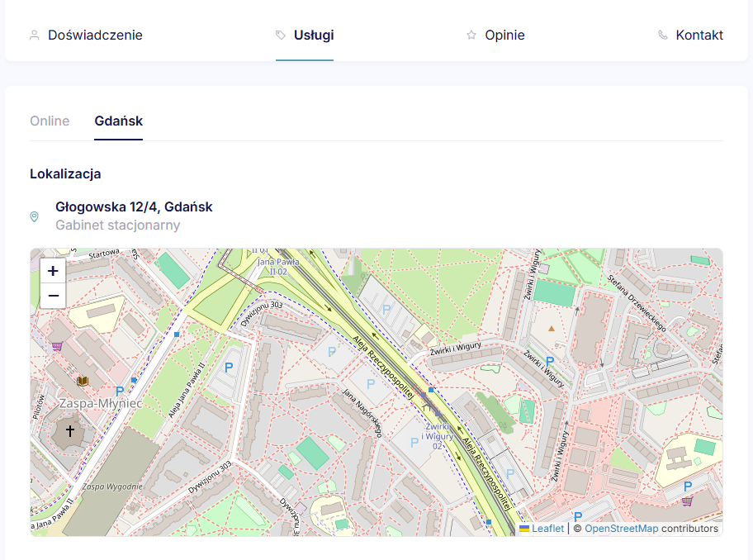Click the phone icon beside Kontakt

tap(662, 36)
